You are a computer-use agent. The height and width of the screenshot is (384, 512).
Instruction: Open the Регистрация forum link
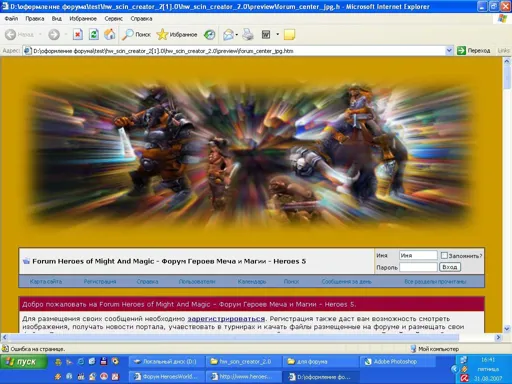pos(100,281)
